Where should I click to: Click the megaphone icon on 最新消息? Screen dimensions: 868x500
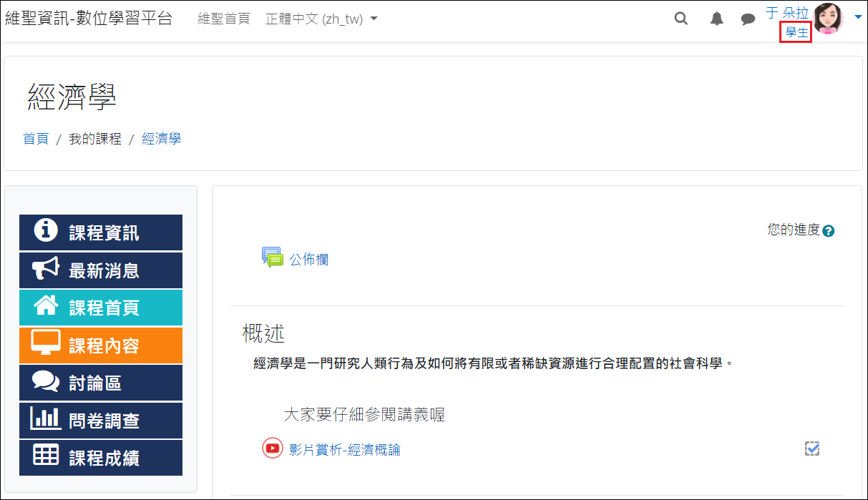(46, 270)
